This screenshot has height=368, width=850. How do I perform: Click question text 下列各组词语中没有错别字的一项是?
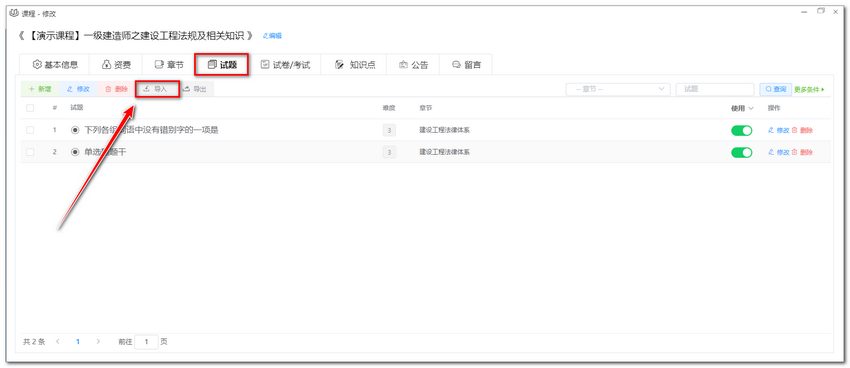point(151,130)
